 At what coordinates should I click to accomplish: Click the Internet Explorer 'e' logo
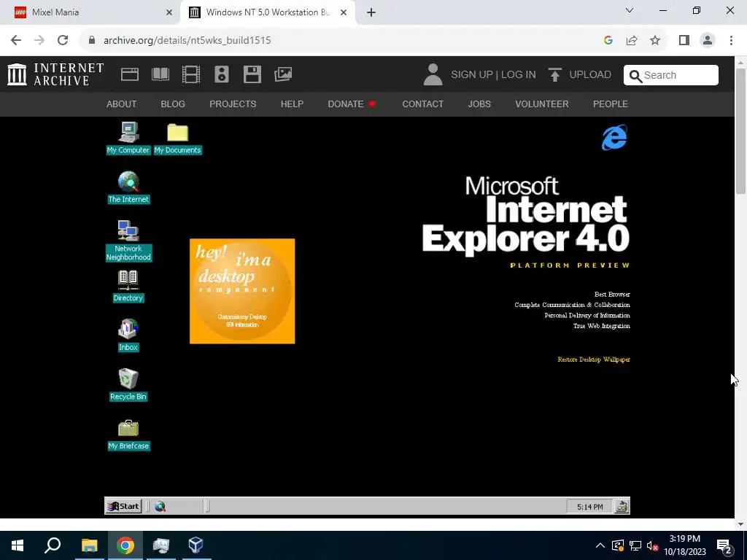coord(614,138)
